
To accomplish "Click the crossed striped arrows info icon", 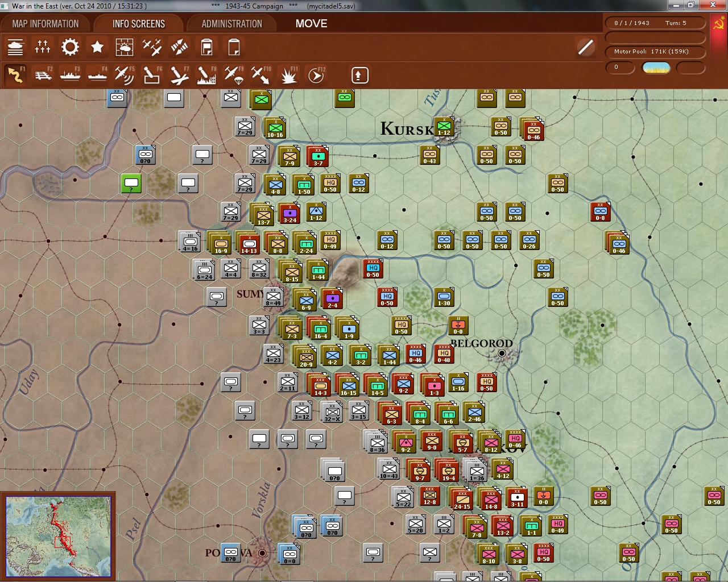I will [179, 47].
